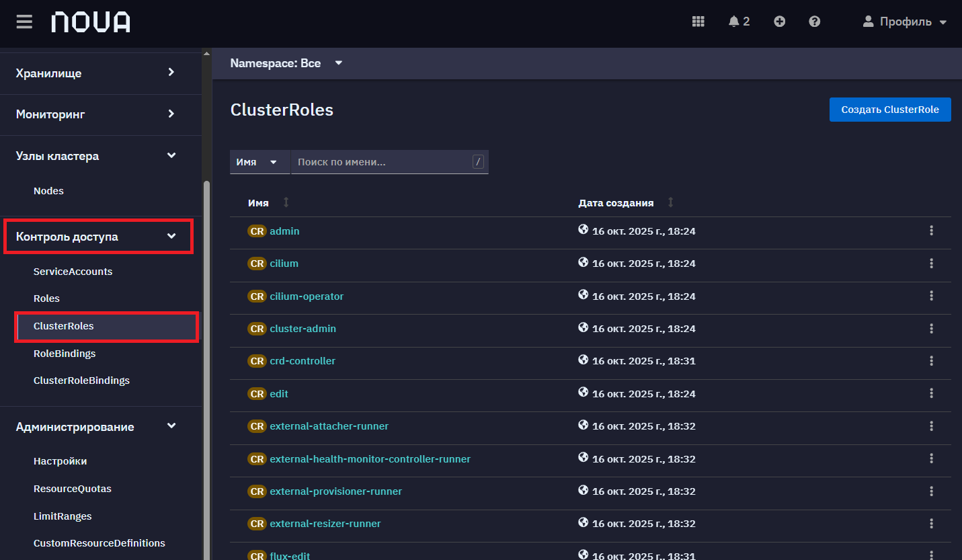This screenshot has width=962, height=560.
Task: Click the sidebar vertical scrollbar
Action: pos(206,370)
